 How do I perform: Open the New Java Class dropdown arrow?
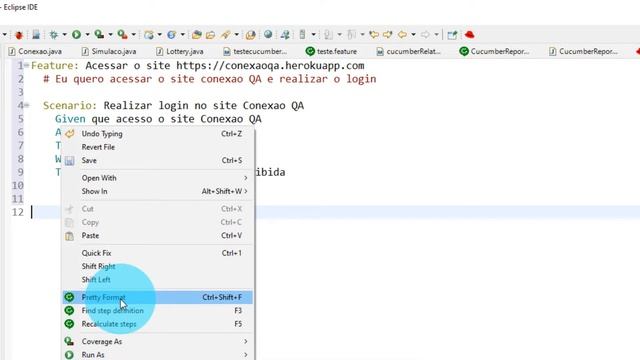pyautogui.click(x=182, y=35)
